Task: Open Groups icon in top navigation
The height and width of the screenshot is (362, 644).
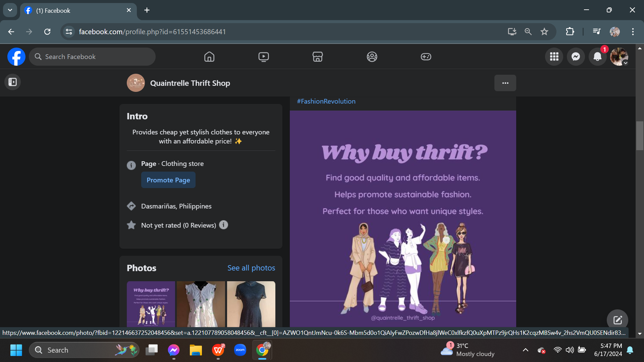Action: 372,57
